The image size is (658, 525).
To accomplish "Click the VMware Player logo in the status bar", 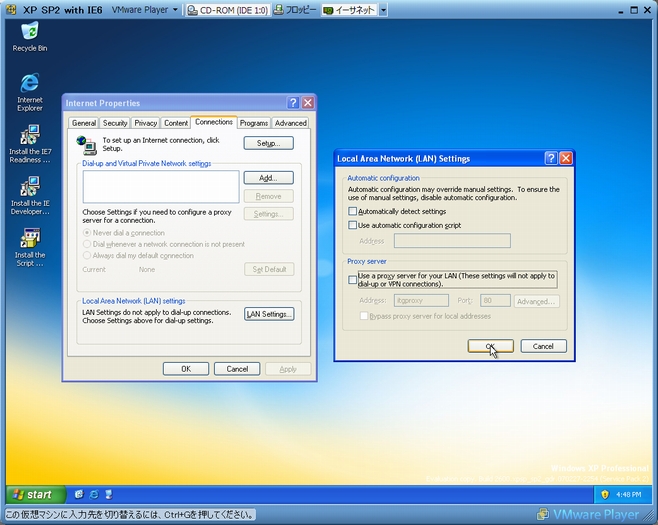I will pos(588,515).
